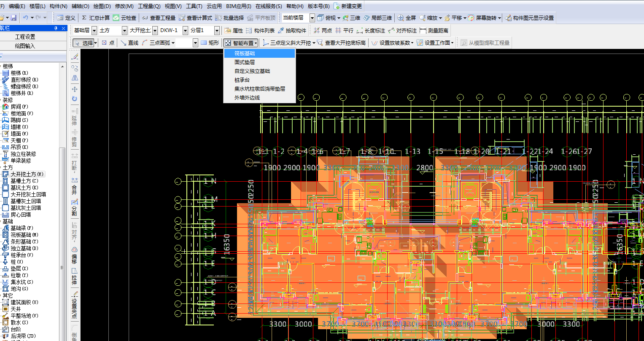
Task: Toggle the 选择 select mode button
Action: click(x=83, y=43)
